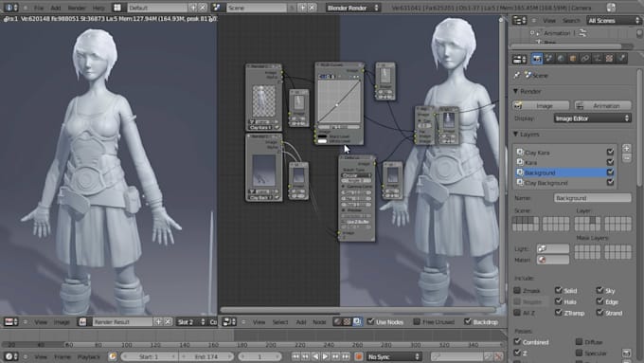Add a new screen layout with plus icon

pyautogui.click(x=192, y=8)
